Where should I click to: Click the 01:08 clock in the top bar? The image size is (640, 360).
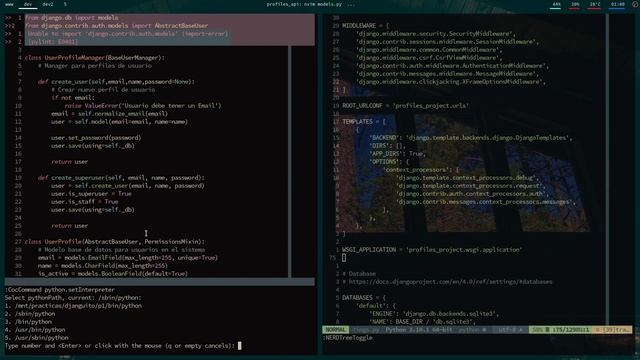[x=618, y=4]
